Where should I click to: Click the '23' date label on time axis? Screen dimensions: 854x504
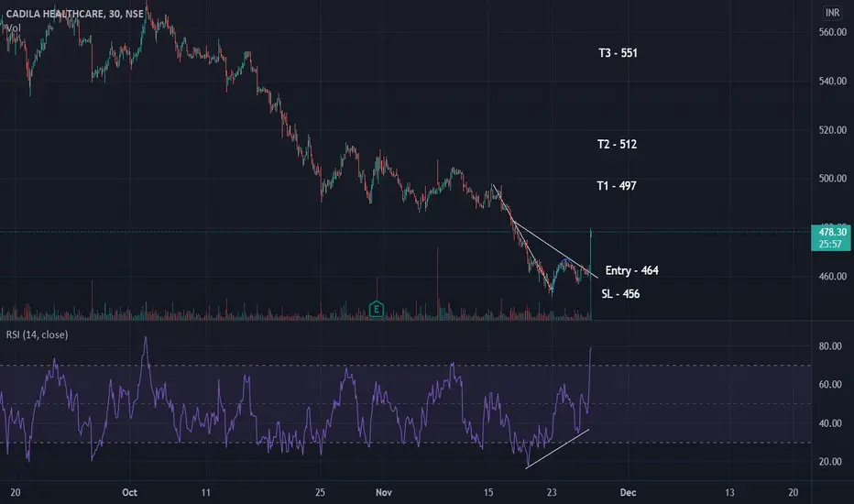(552, 493)
